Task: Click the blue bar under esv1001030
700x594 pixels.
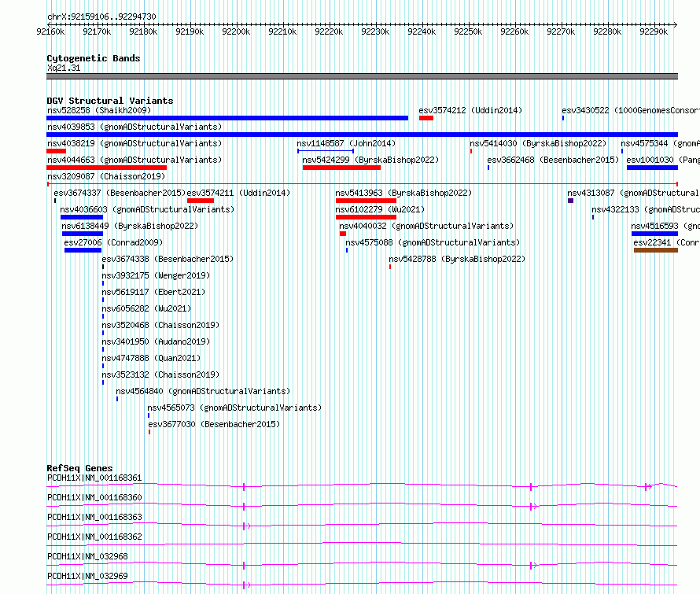Action: point(652,168)
